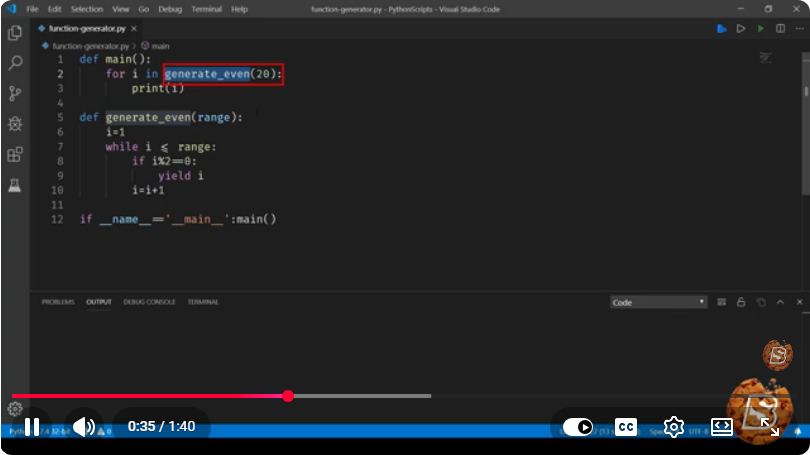Open the View menu

[120, 9]
